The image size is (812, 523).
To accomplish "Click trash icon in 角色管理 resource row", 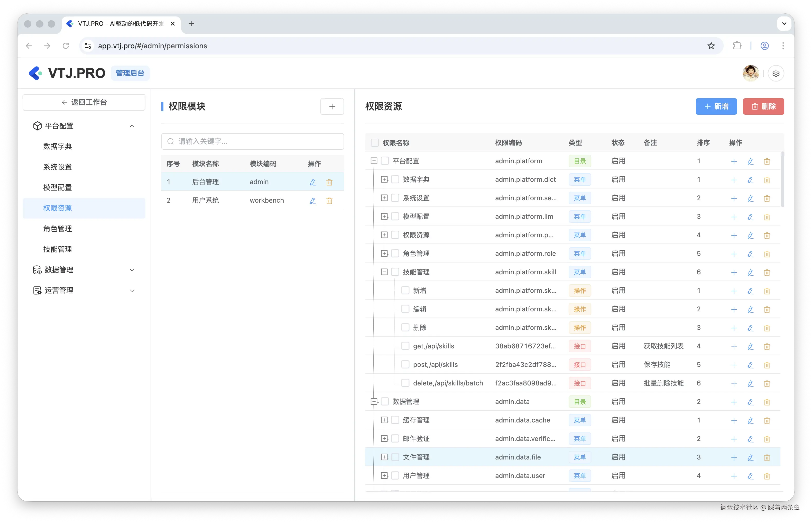I will click(x=767, y=254).
